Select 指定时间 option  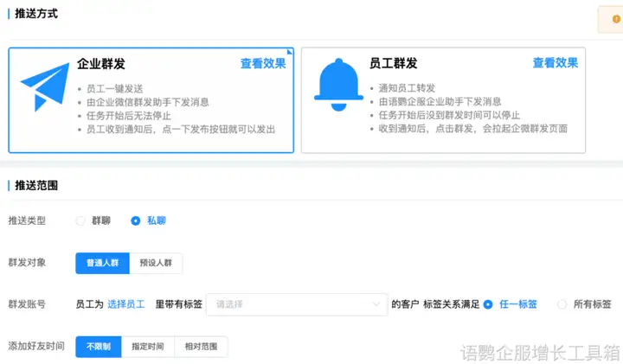(x=148, y=347)
